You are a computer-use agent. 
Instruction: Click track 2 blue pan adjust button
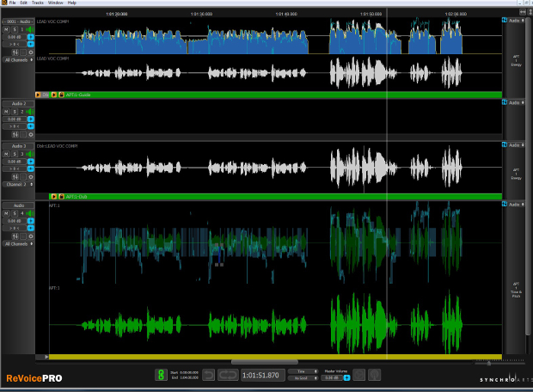(31, 126)
